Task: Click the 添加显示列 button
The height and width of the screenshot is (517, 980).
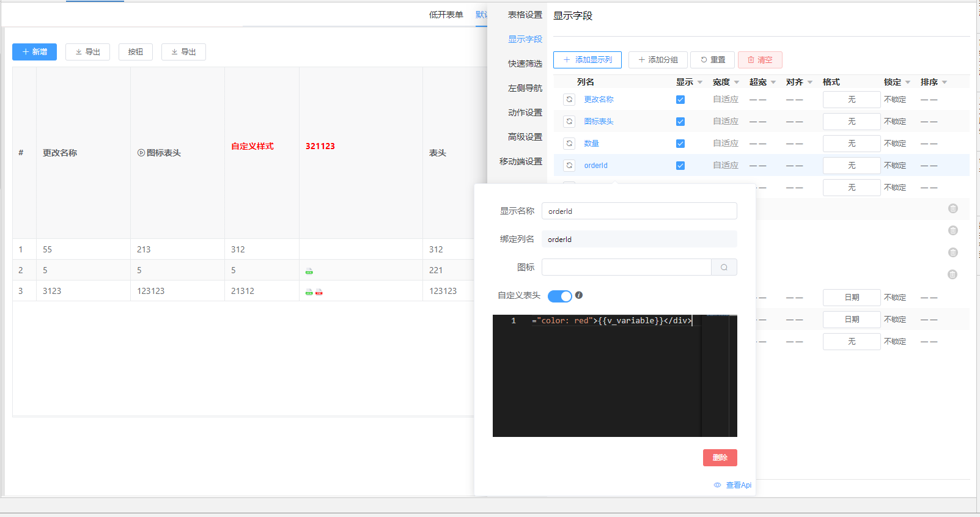Action: (x=587, y=60)
